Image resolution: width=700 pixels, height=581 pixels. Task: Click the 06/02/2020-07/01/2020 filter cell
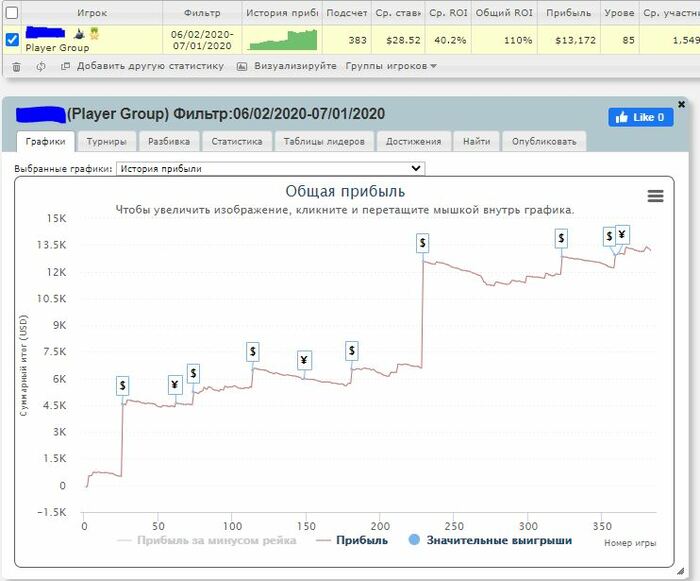tap(202, 40)
